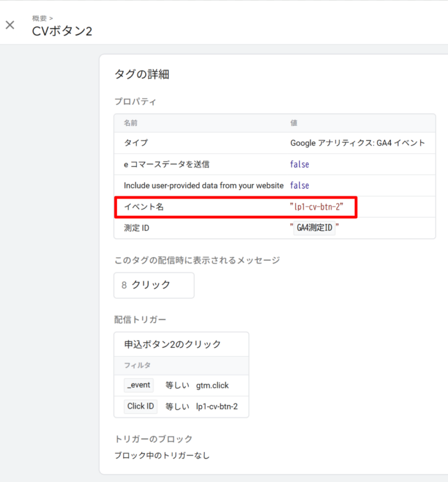Select the 測定 ID row label

click(136, 228)
